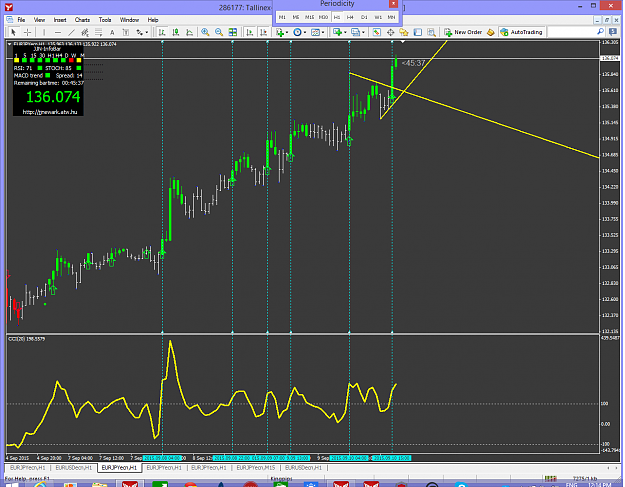This screenshot has width=625, height=487.
Task: Click the connection status bars indicator
Action: pyautogui.click(x=551, y=478)
